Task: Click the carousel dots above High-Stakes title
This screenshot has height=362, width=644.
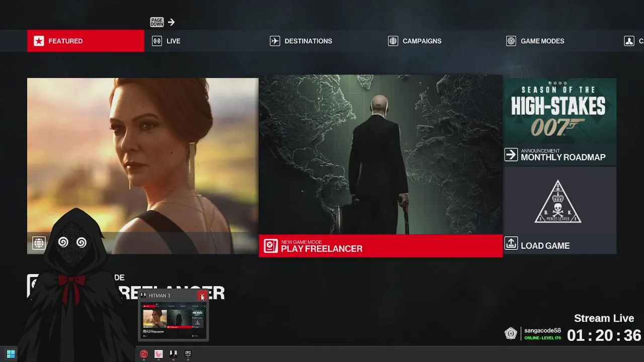Action: (557, 83)
